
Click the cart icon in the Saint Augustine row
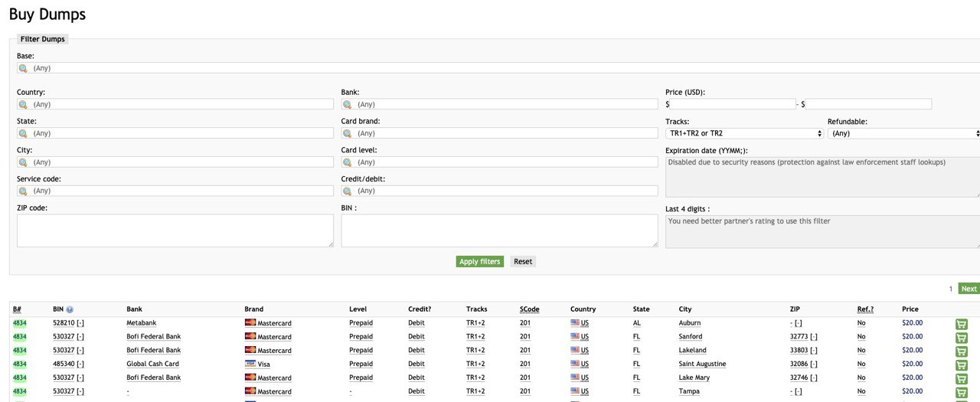tap(962, 365)
